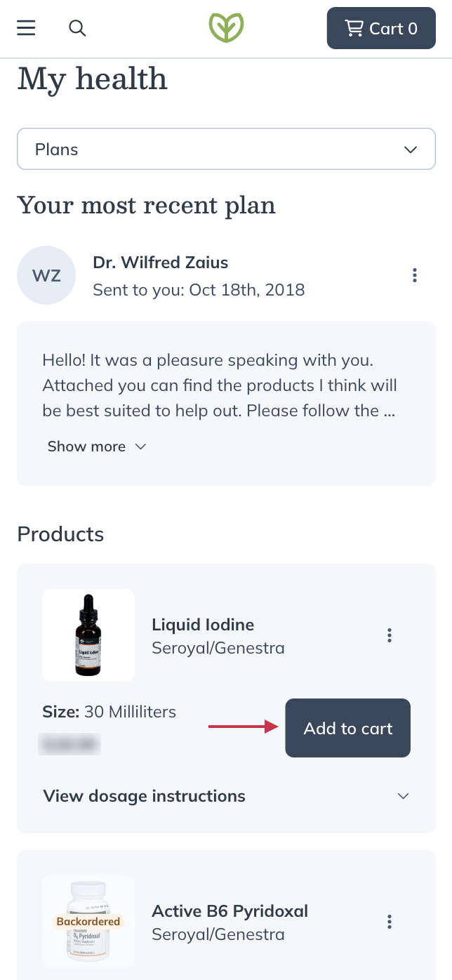The image size is (452, 980).
Task: Click the chevron beside Show more
Action: point(140,446)
